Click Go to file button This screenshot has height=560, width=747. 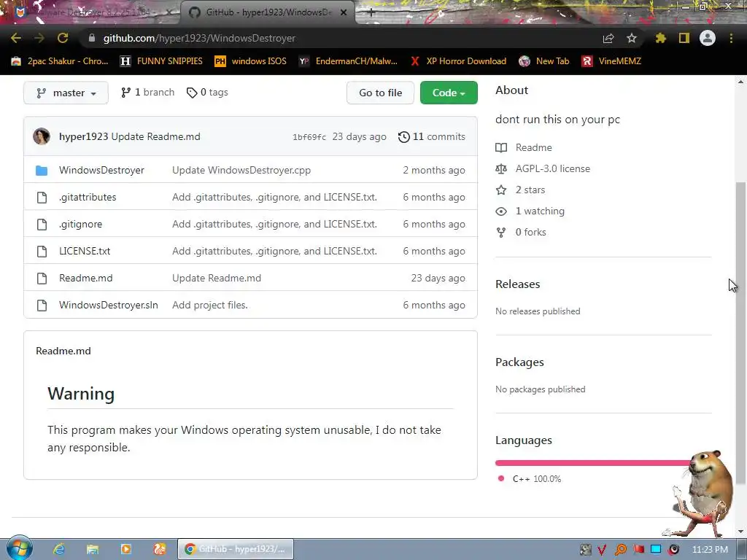[x=380, y=93]
